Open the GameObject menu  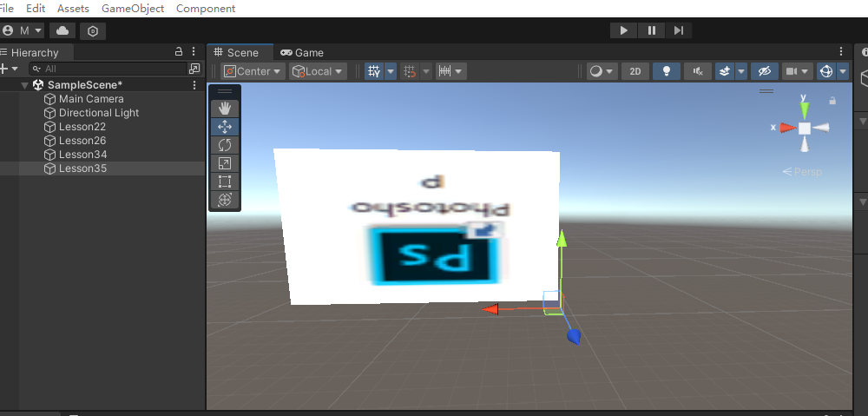pos(133,9)
